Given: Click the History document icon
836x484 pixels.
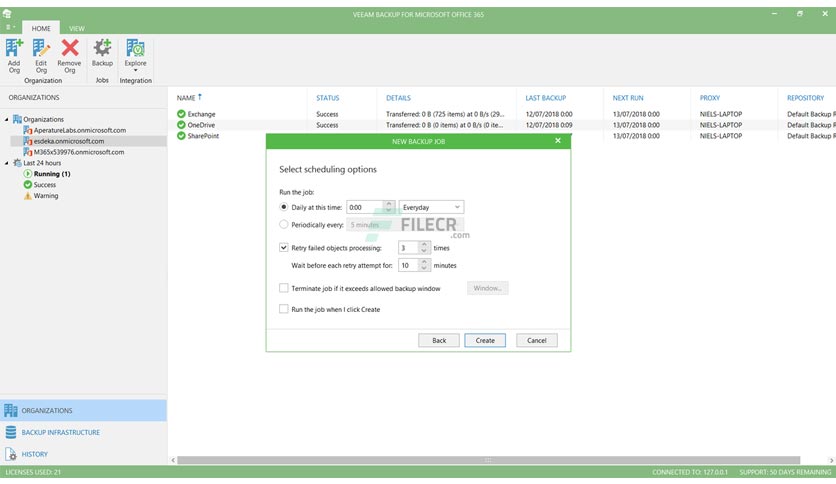Looking at the screenshot, I should click(11, 454).
